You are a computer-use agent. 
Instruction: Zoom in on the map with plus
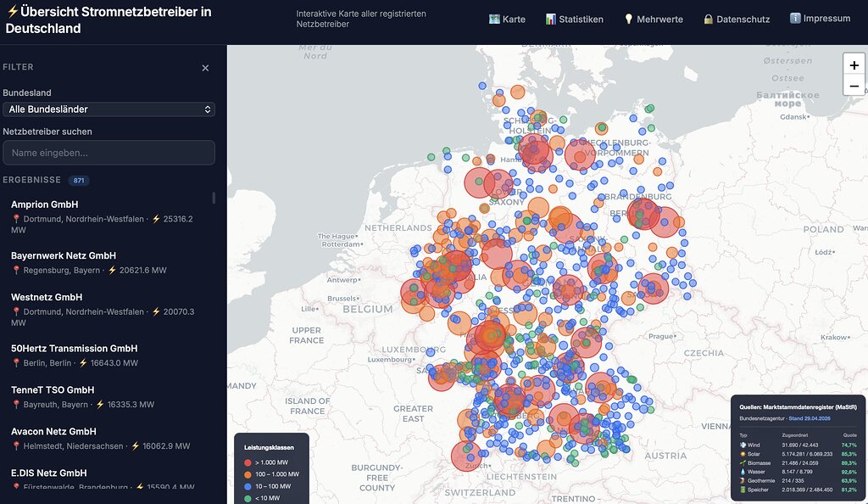(854, 64)
